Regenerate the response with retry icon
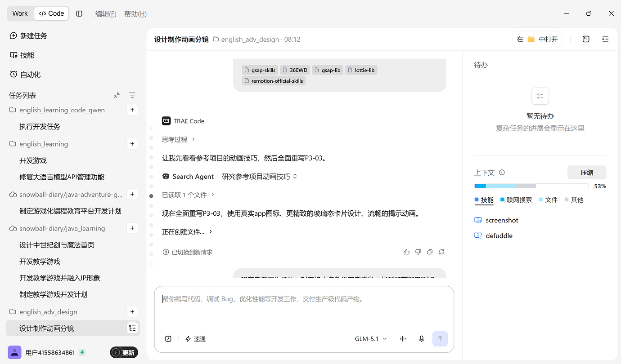 coord(441,252)
